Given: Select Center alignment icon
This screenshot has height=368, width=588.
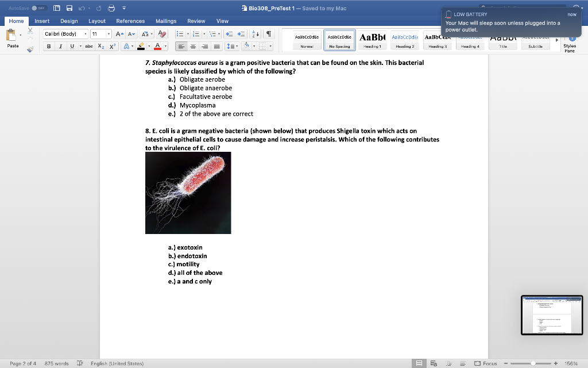Looking at the screenshot, I should click(193, 46).
